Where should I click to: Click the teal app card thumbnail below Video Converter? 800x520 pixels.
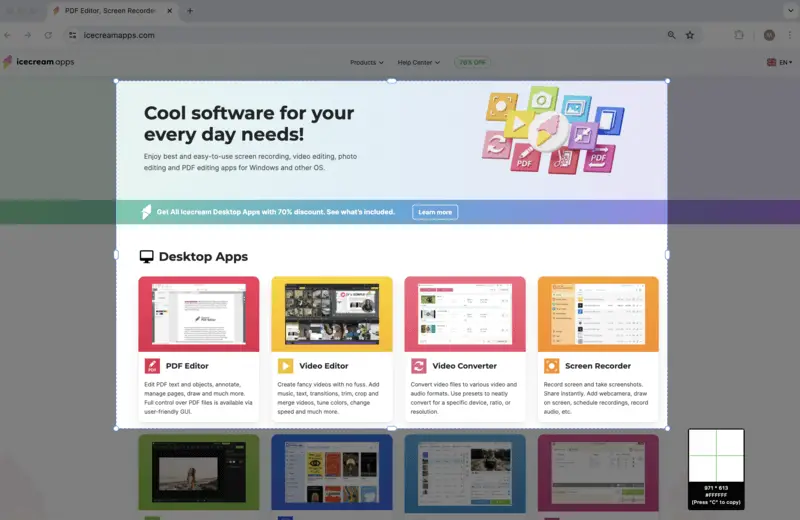(x=465, y=473)
